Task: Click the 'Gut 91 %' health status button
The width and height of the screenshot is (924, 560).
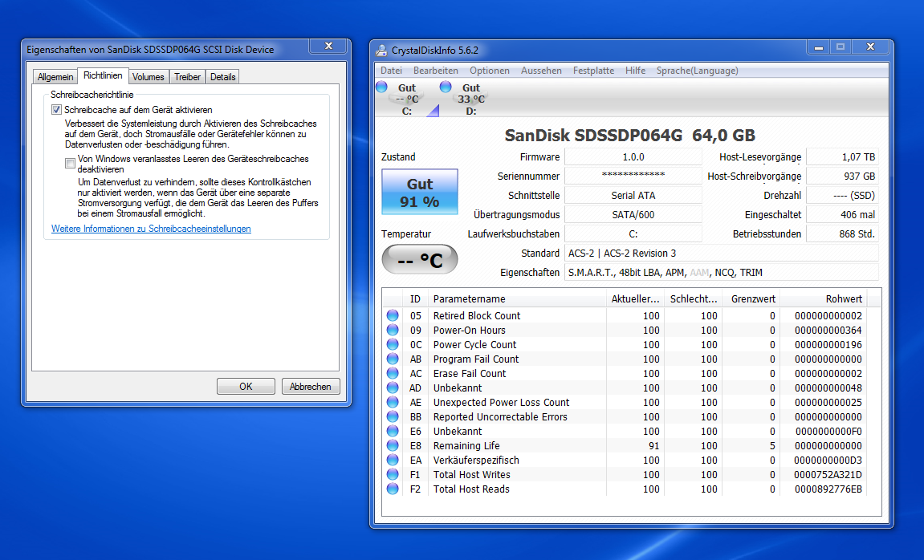Action: point(420,192)
